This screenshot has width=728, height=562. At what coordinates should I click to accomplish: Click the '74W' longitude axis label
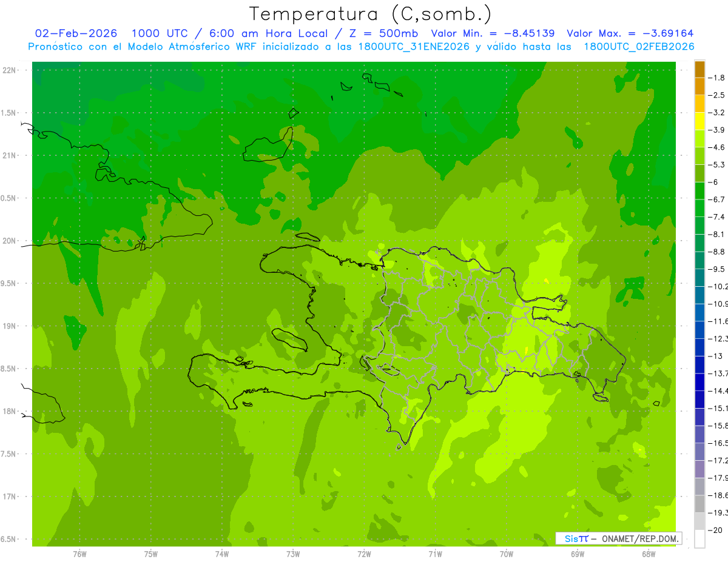[x=222, y=554]
